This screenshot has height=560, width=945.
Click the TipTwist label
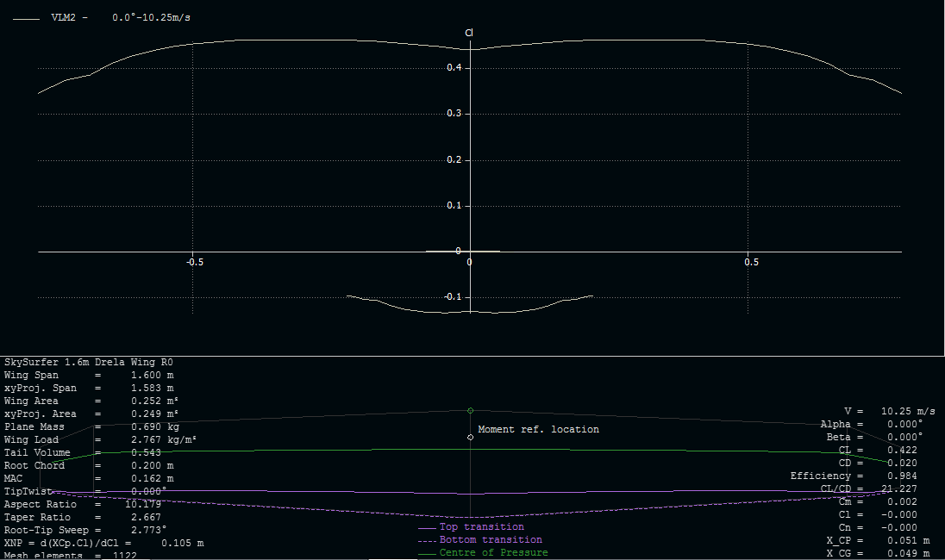[28, 491]
